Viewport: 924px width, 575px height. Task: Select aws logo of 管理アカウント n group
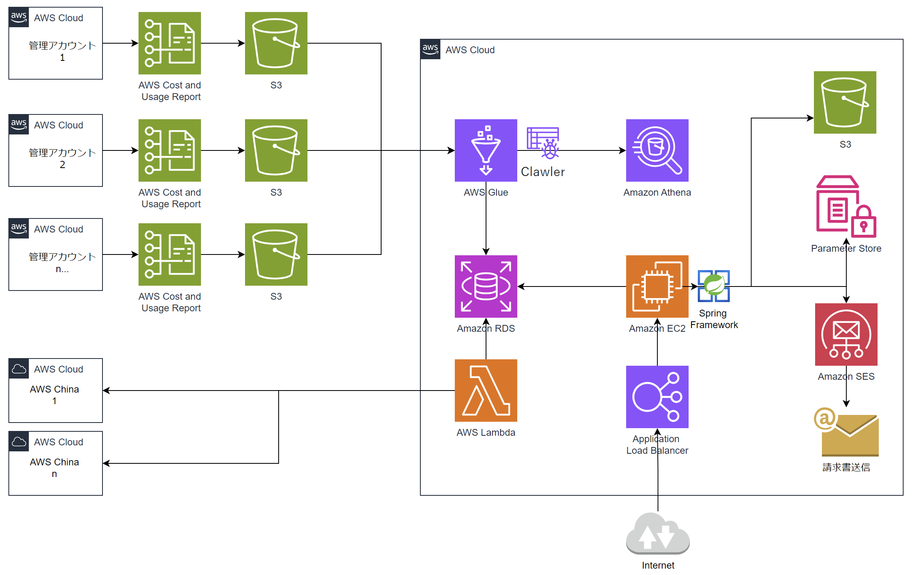tap(19, 228)
